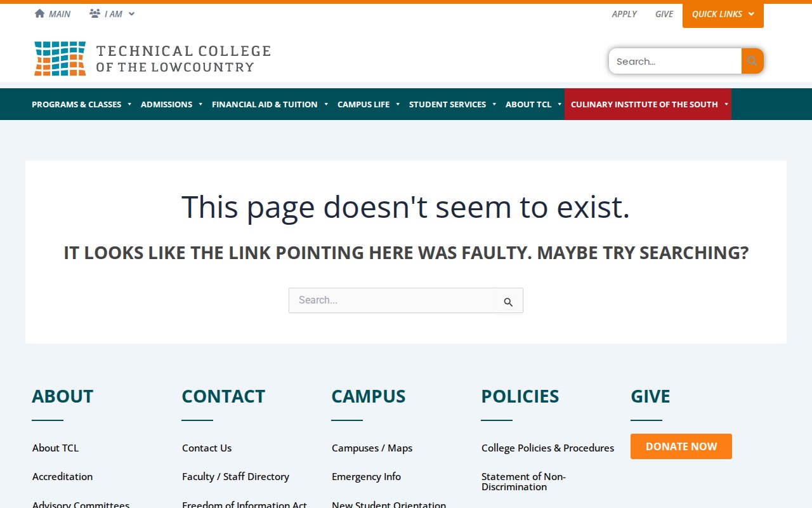Click the magnifier icon in page search box

pos(508,302)
